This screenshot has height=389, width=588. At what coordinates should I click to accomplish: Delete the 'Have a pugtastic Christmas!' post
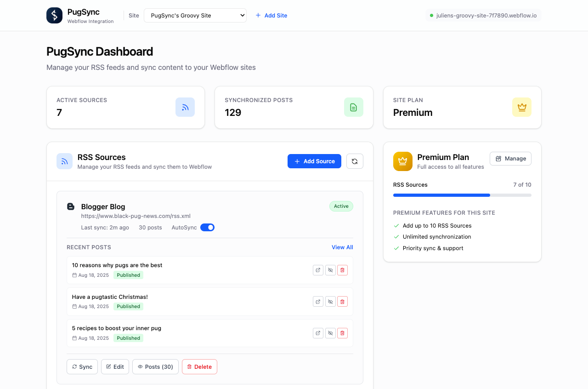pos(342,302)
